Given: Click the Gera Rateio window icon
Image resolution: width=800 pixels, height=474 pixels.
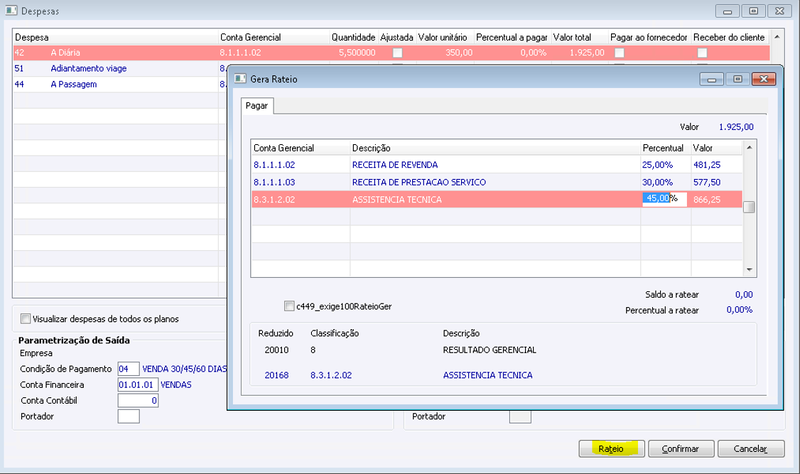Looking at the screenshot, I should coord(240,79).
